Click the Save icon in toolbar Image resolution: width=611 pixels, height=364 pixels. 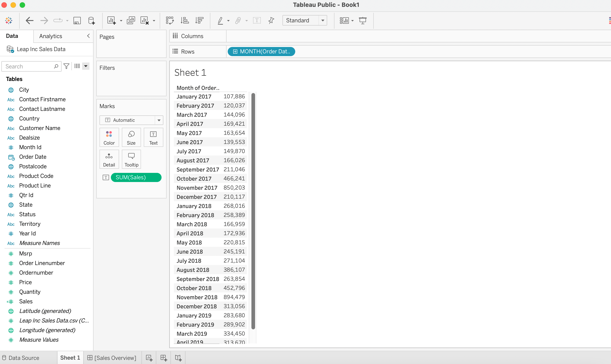pyautogui.click(x=77, y=20)
